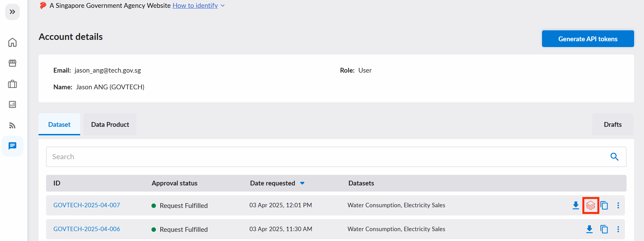The height and width of the screenshot is (241, 644).
Task: Click Request Fulfilled status of GOVTECH-2025-04-007
Action: (x=179, y=206)
